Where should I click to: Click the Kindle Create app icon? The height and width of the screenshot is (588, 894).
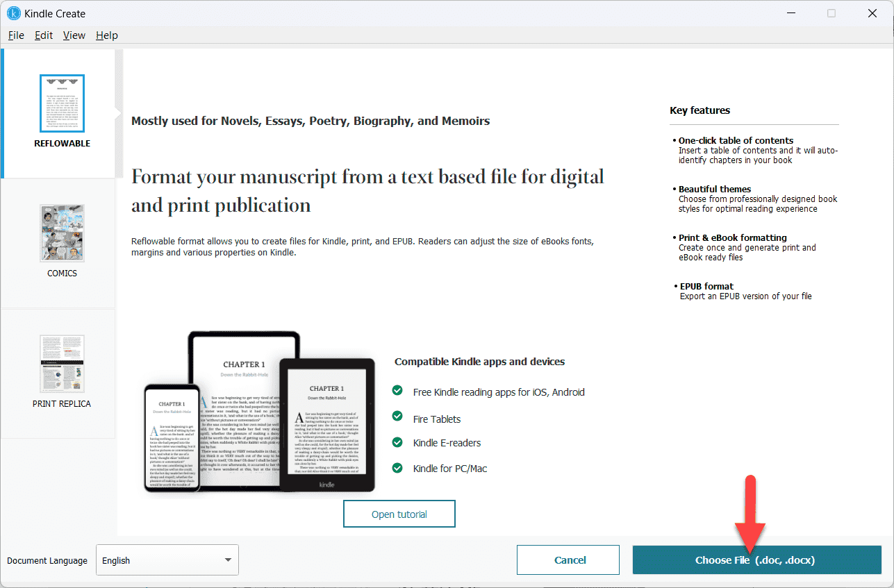click(14, 13)
